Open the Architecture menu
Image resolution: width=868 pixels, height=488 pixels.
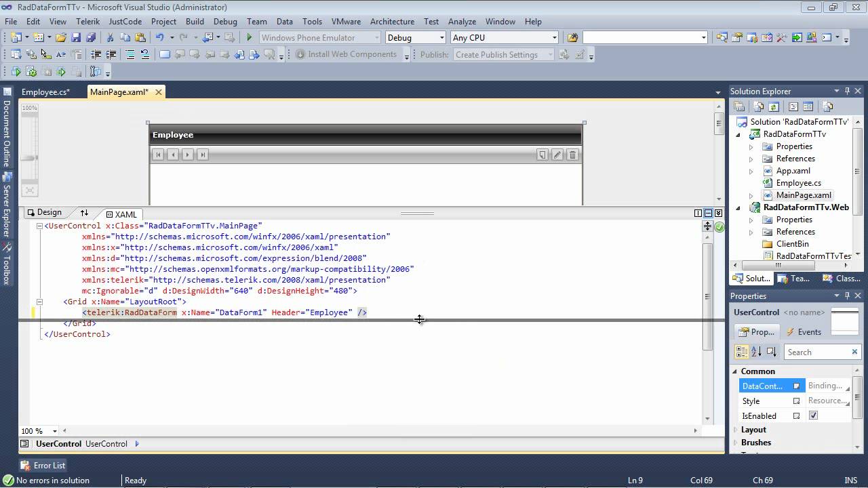coord(392,21)
